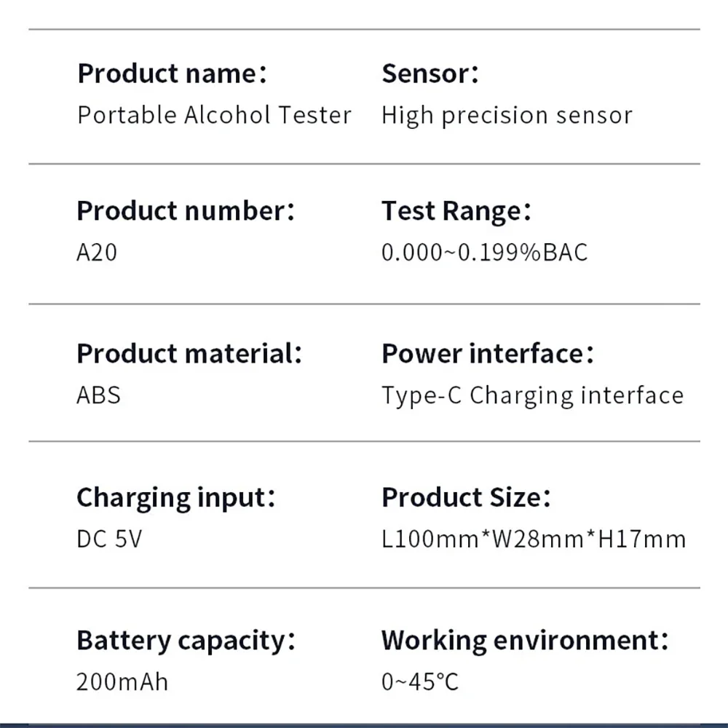Click the 'Product name:' heading
This screenshot has width=728, height=728.
pos(172,74)
